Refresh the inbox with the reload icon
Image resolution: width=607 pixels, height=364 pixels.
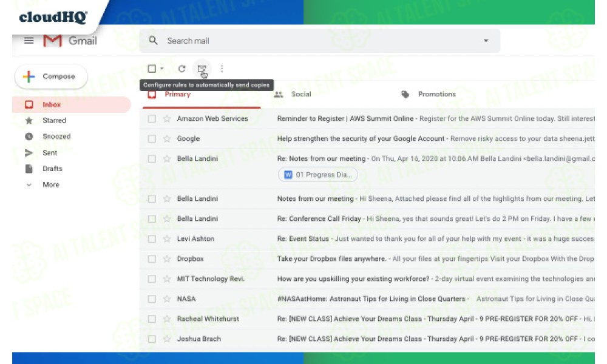(x=181, y=69)
